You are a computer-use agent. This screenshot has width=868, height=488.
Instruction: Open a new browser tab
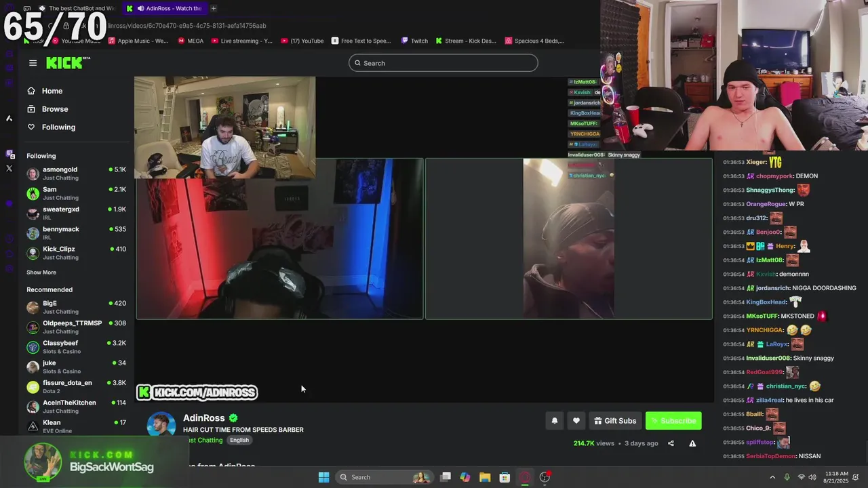(x=214, y=8)
